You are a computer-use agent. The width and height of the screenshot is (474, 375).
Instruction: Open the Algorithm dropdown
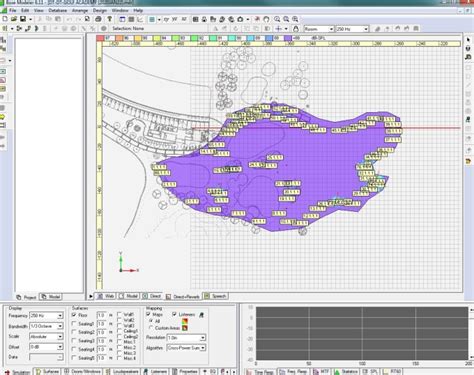click(x=186, y=348)
